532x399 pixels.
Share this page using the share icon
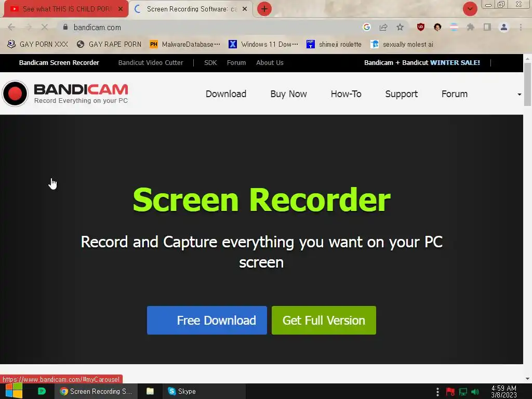click(x=383, y=27)
